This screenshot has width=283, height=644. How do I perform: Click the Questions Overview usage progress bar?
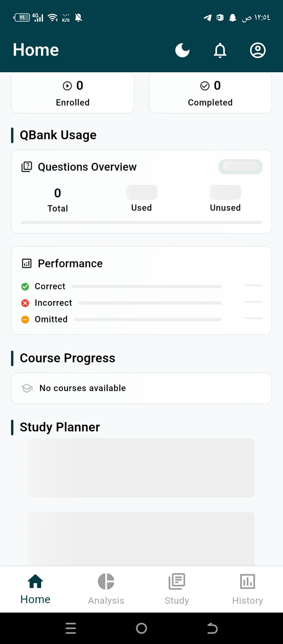click(x=141, y=222)
